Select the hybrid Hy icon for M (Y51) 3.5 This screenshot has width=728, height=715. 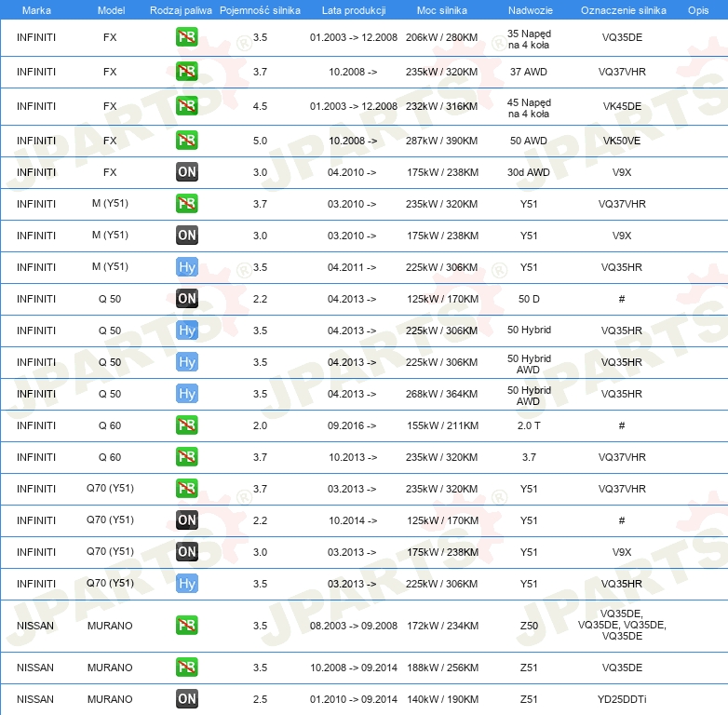pyautogui.click(x=187, y=267)
